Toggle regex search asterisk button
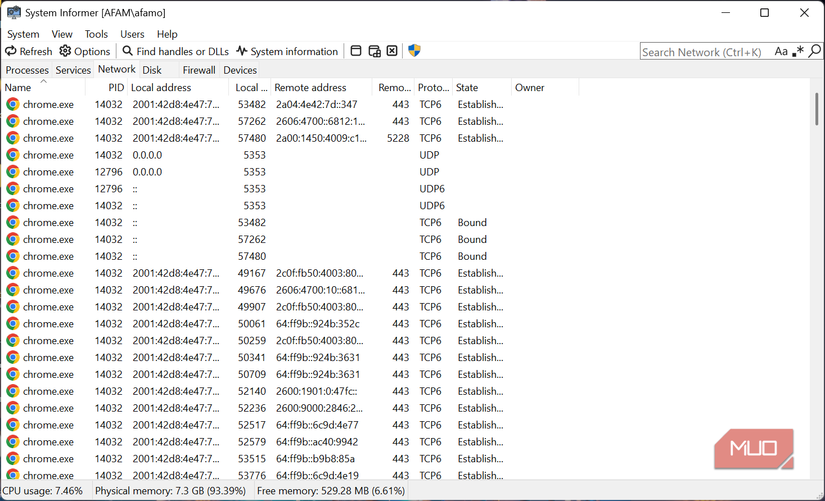 pos(798,51)
